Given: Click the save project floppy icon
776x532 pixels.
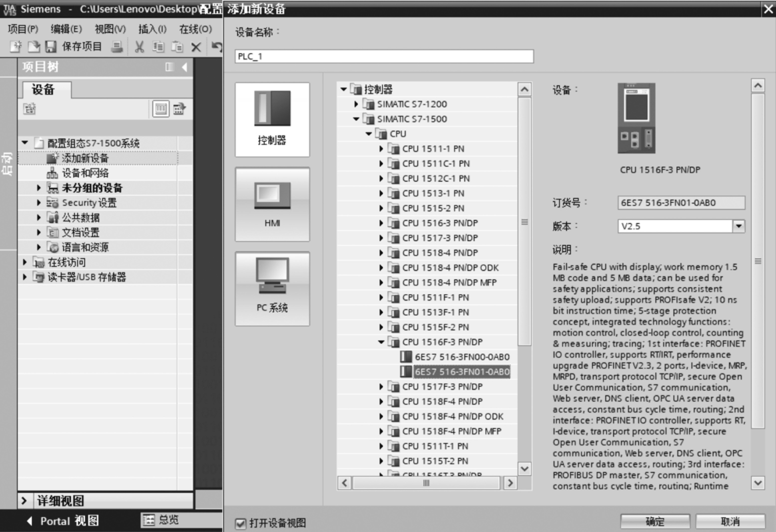Looking at the screenshot, I should tap(50, 47).
